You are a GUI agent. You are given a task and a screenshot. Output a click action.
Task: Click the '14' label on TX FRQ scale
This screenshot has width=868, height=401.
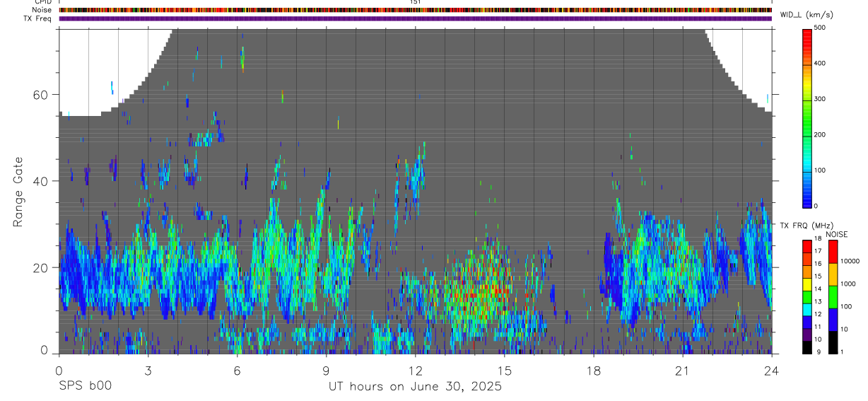(819, 289)
